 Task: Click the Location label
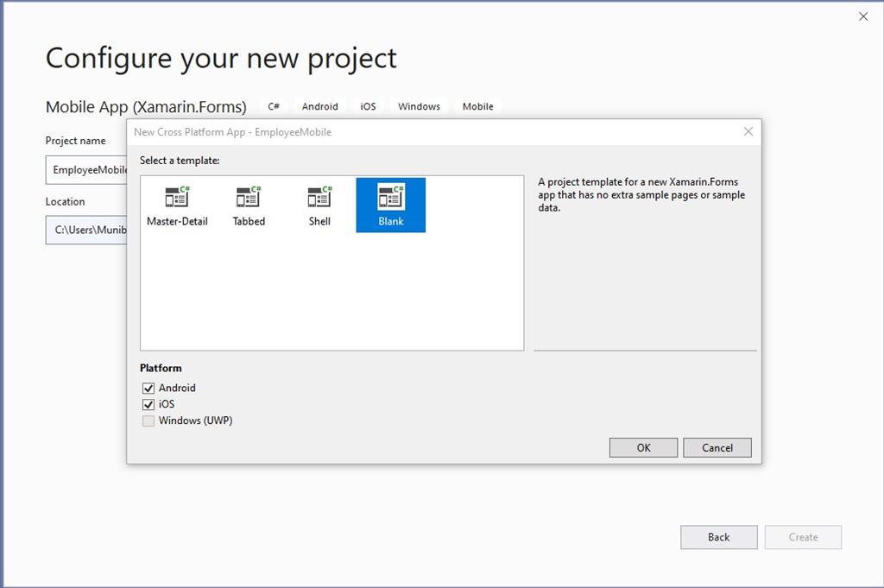(66, 202)
